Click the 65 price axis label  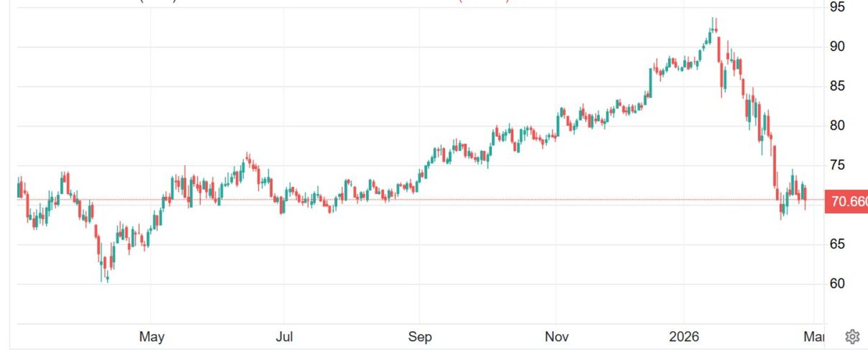tap(837, 244)
